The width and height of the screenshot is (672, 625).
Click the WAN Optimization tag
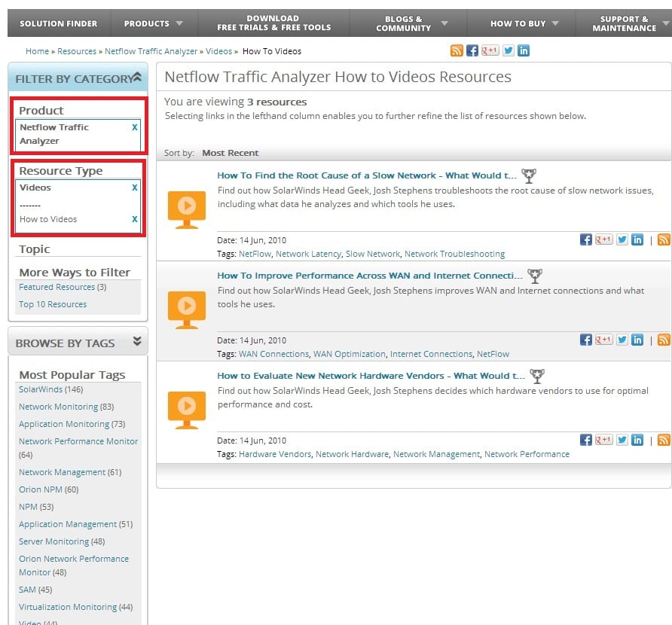[x=350, y=354]
